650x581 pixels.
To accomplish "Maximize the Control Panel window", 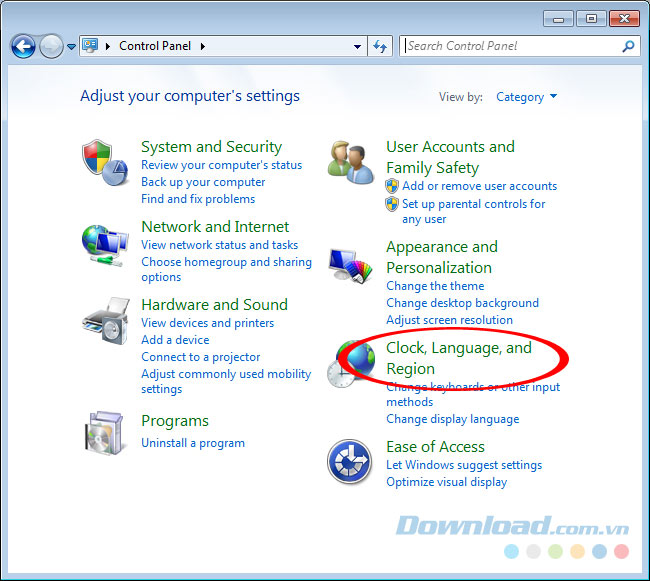I will click(592, 19).
